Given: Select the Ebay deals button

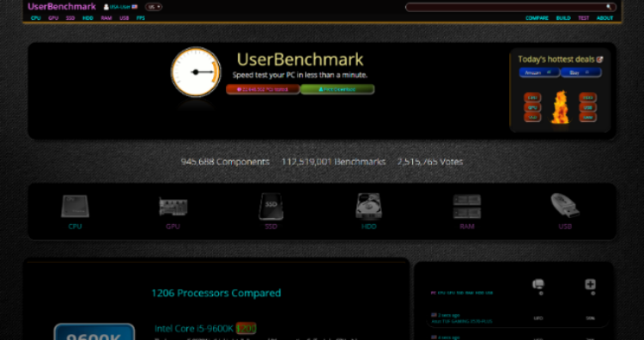Looking at the screenshot, I should (x=580, y=73).
